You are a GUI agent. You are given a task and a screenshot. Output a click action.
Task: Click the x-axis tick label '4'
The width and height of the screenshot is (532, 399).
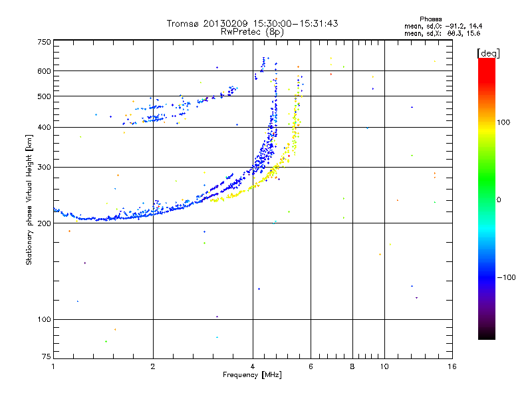tap(253, 366)
